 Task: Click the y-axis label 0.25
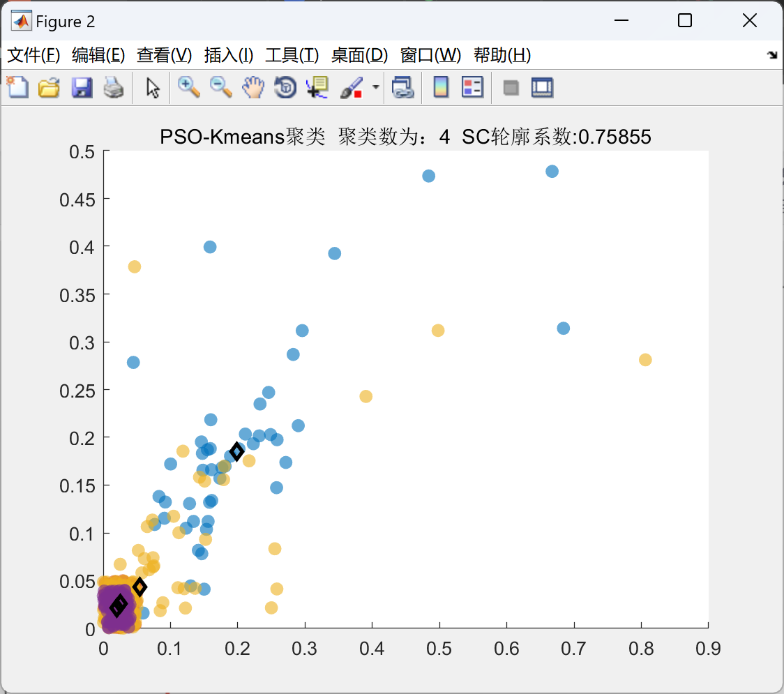[x=77, y=391]
